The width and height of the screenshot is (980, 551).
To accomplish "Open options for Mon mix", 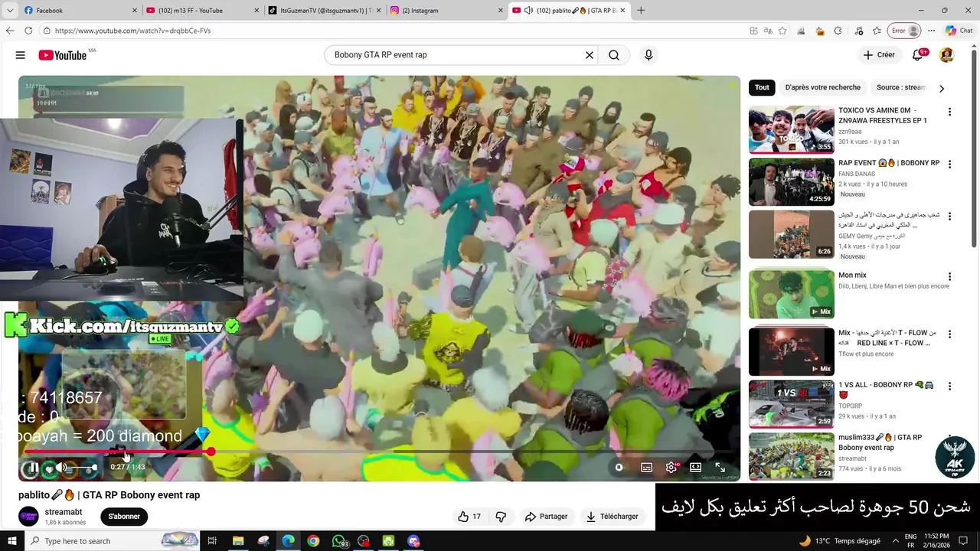I will [x=950, y=277].
